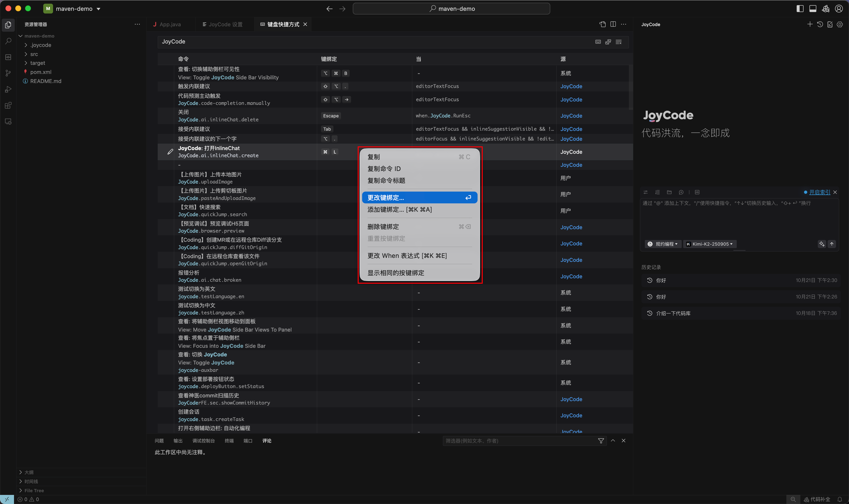Image resolution: width=849 pixels, height=504 pixels.
Task: Open JoyCode chat history clock icon
Action: pos(820,24)
